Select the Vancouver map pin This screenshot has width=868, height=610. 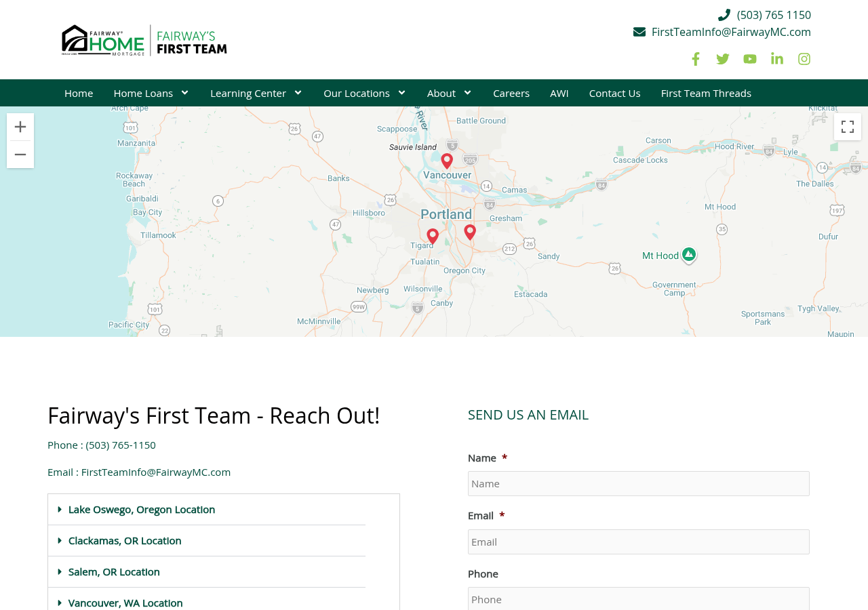point(447,161)
